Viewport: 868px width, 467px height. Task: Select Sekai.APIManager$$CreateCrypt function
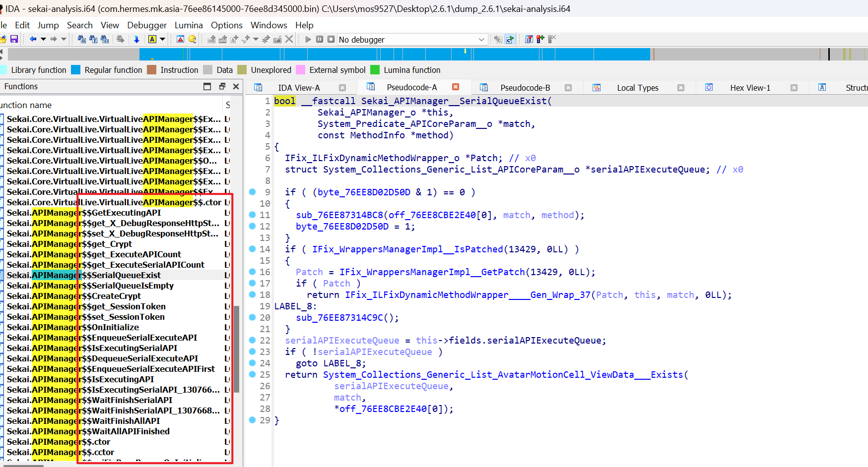74,296
